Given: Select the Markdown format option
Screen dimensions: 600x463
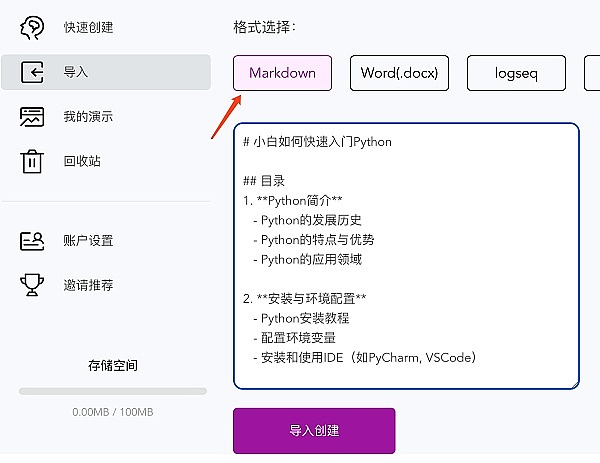Looking at the screenshot, I should point(282,73).
